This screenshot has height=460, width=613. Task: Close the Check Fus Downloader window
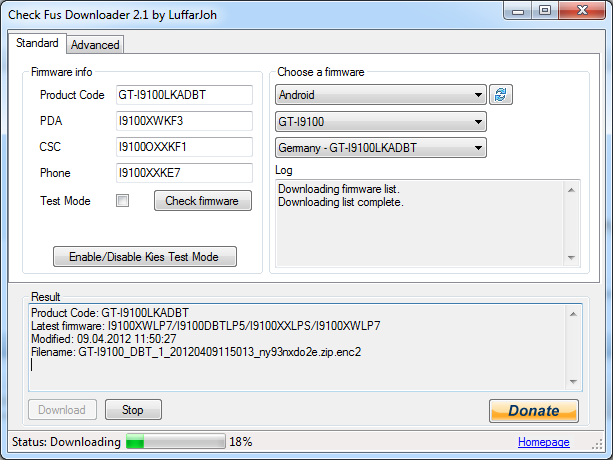[582, 11]
